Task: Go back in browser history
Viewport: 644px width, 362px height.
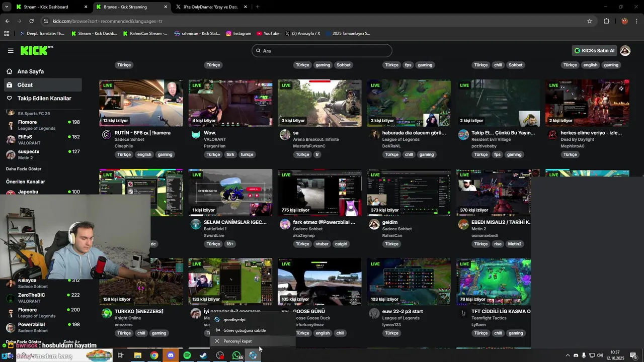Action: pyautogui.click(x=7, y=21)
